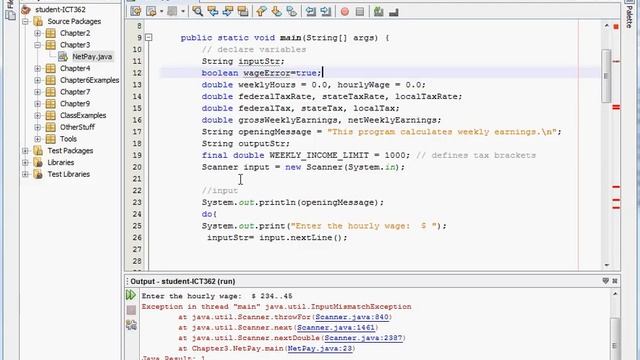Open the Scanner.java:2387 stack trace link
The height and width of the screenshot is (360, 640).
(x=363, y=338)
